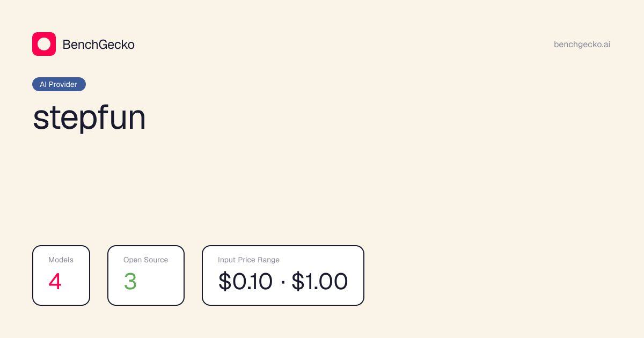Click the Open Source label text

coord(145,260)
